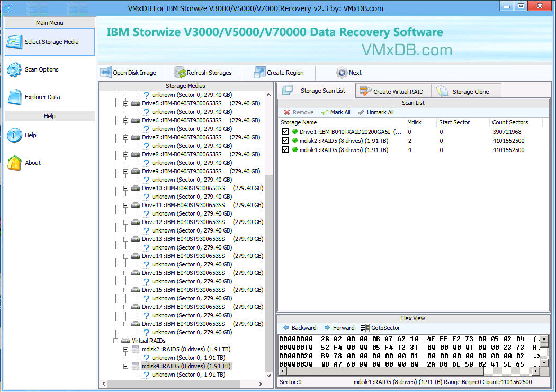Click the gray Unmark All checkmark icon
The height and width of the screenshot is (392, 556).
361,112
